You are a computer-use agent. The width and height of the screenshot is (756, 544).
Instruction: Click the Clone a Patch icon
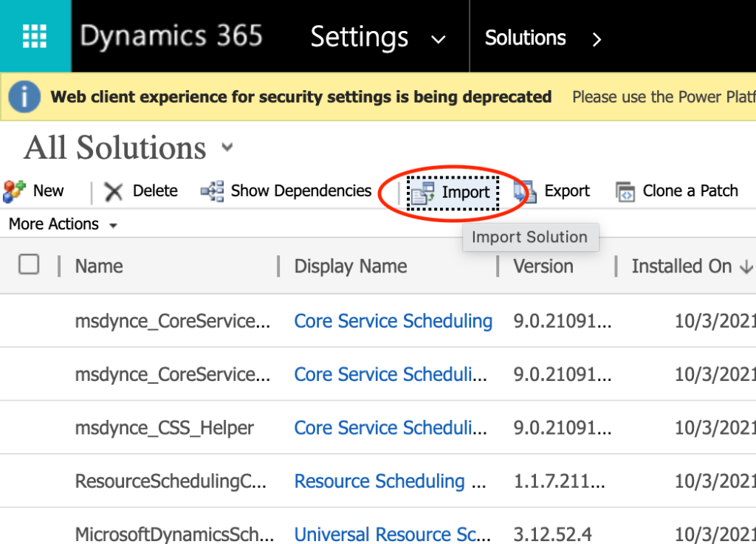tap(625, 192)
